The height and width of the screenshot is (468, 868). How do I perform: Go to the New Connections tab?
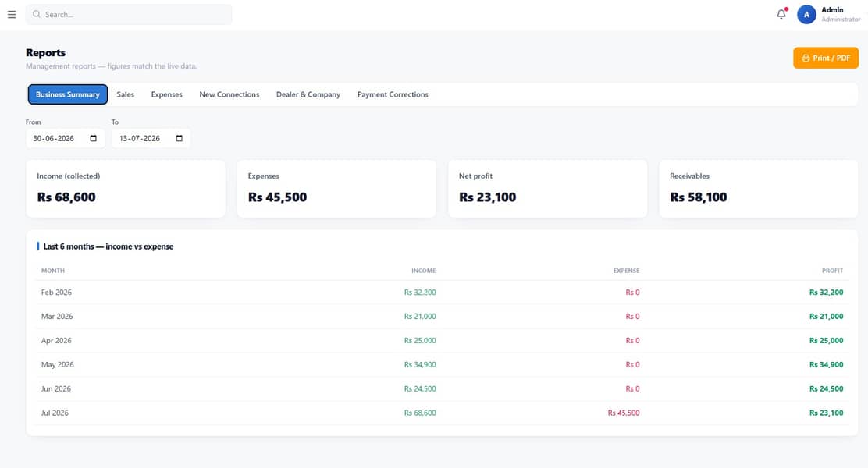pyautogui.click(x=229, y=94)
